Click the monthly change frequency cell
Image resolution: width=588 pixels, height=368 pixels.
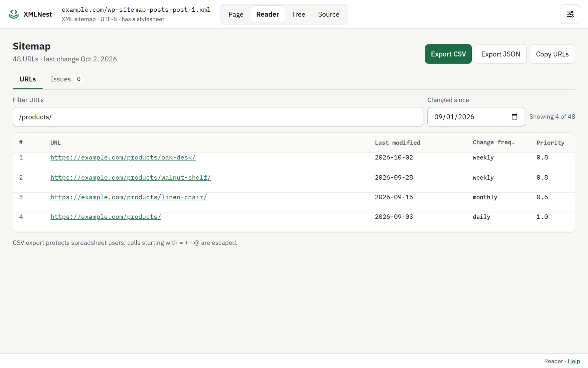coord(485,197)
